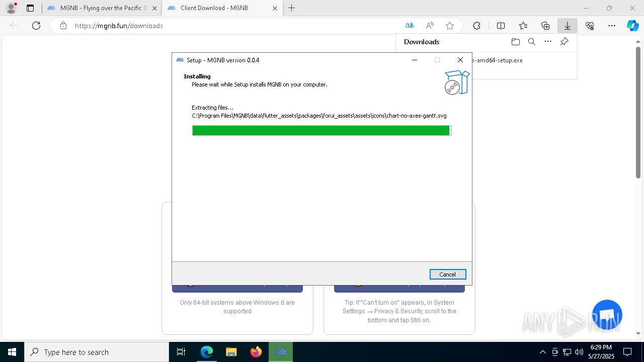The height and width of the screenshot is (362, 644).
Task: Open the network status tray icon
Action: [567, 352]
